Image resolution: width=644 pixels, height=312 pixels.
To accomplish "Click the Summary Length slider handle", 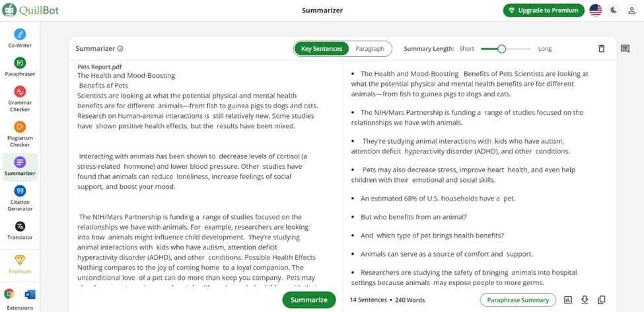I will 502,49.
